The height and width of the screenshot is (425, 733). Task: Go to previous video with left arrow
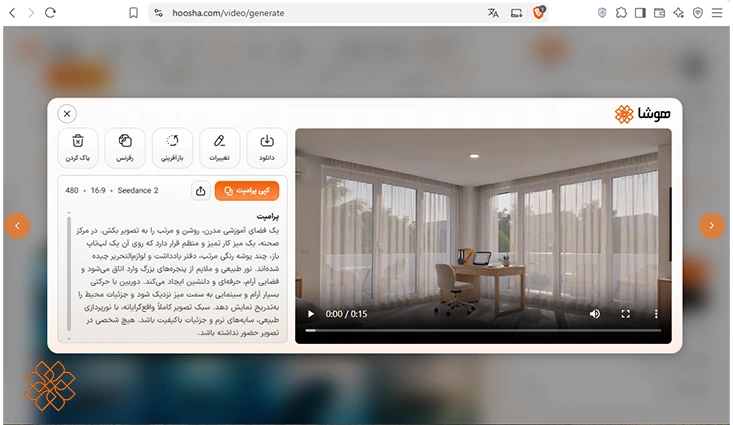tap(17, 226)
